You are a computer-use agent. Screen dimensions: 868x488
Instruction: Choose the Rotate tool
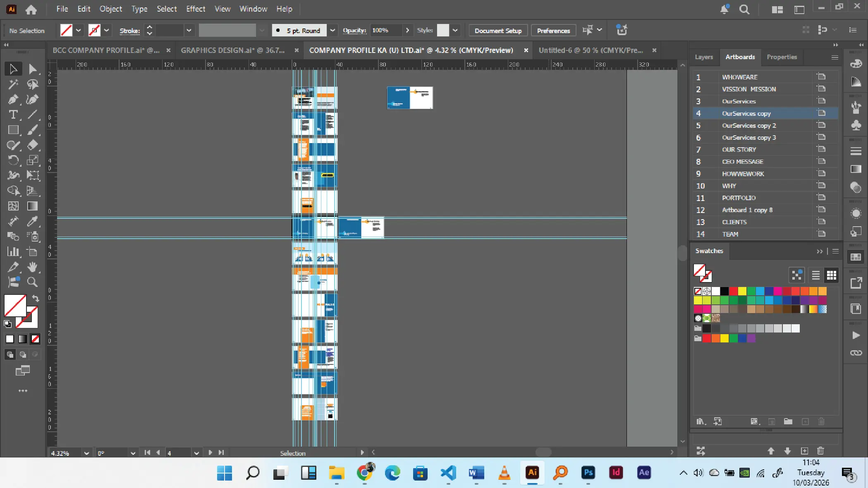[x=13, y=160]
